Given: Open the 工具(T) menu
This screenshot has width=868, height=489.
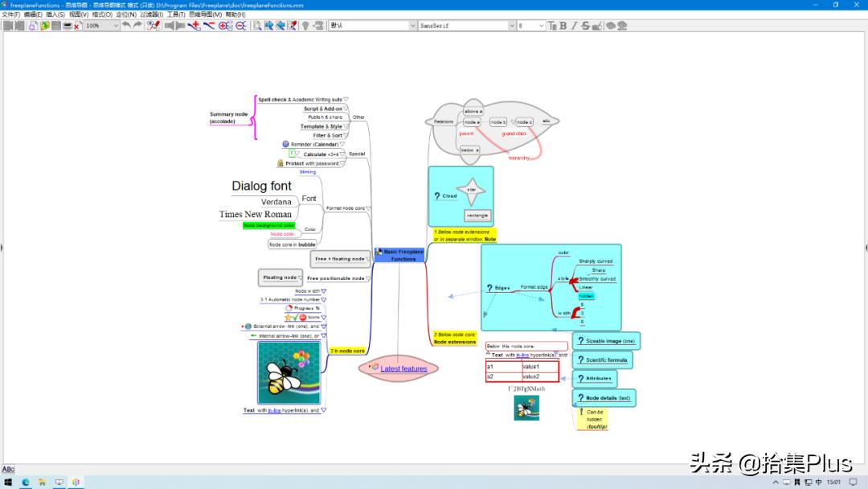Looking at the screenshot, I should [176, 14].
